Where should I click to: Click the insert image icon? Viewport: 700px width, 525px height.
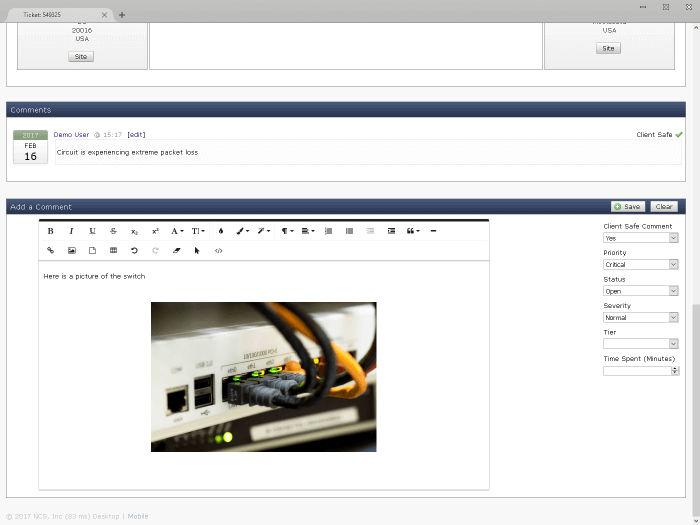coord(72,251)
